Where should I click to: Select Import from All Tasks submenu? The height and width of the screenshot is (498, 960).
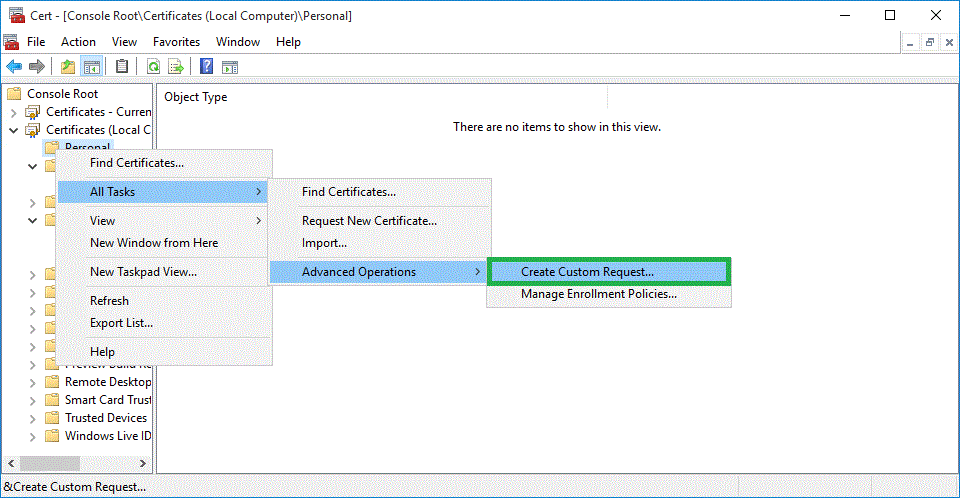coord(324,243)
